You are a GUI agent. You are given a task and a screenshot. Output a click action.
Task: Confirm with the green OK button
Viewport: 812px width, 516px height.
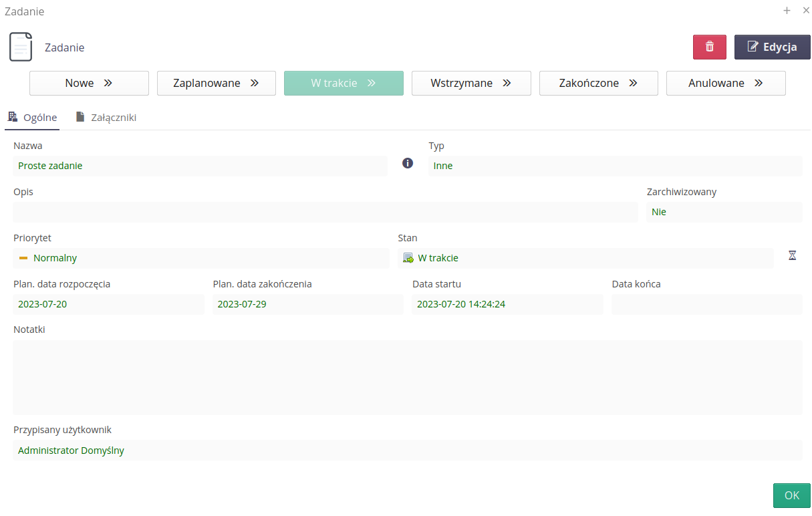pos(791,495)
